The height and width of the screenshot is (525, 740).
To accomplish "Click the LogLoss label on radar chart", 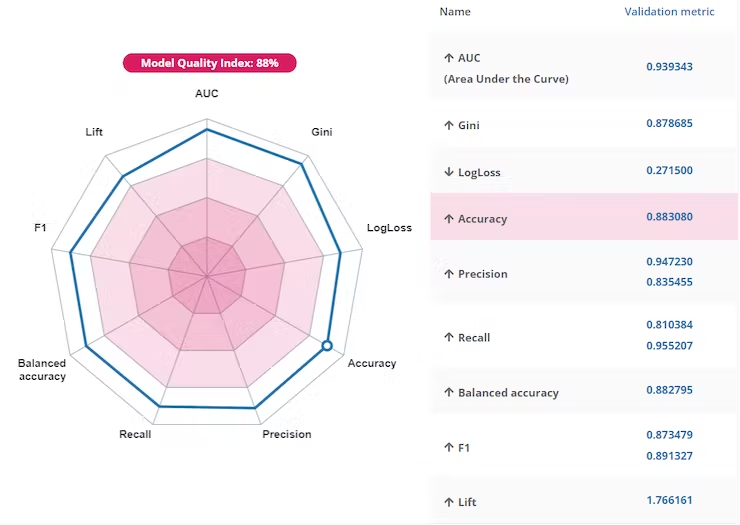I will pos(389,228).
